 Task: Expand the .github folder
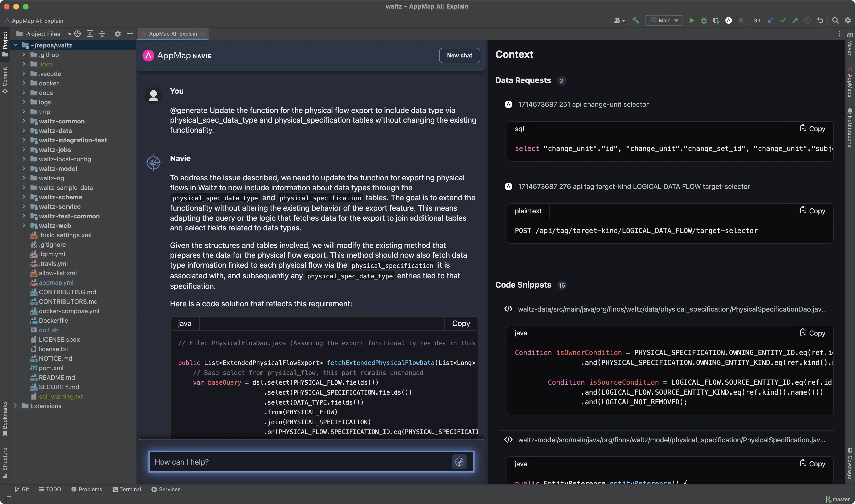[x=24, y=55]
